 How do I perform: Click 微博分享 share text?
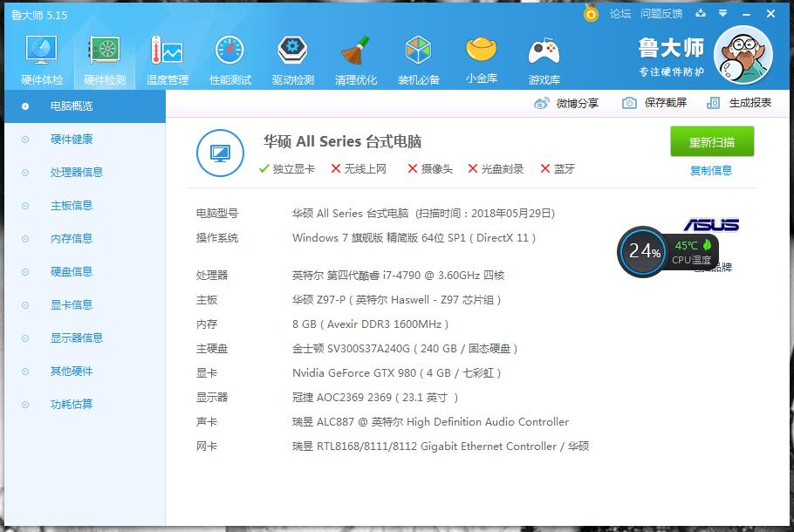tap(578, 103)
